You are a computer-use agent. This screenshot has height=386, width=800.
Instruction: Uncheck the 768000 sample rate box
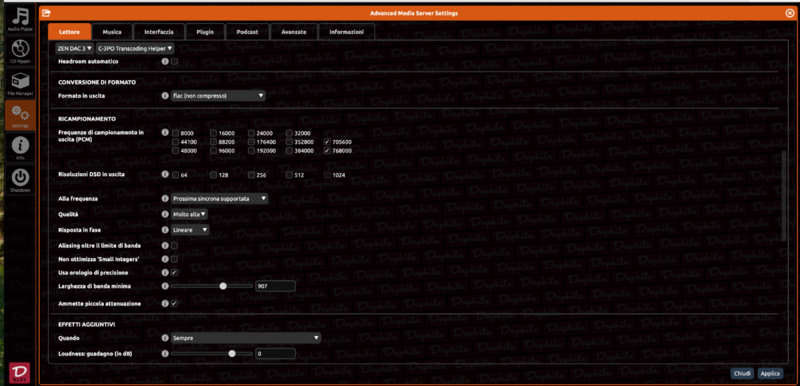pyautogui.click(x=328, y=151)
